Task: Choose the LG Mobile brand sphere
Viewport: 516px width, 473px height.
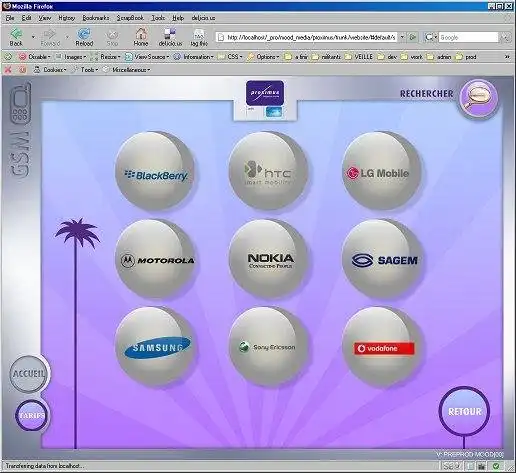Action: coord(382,171)
